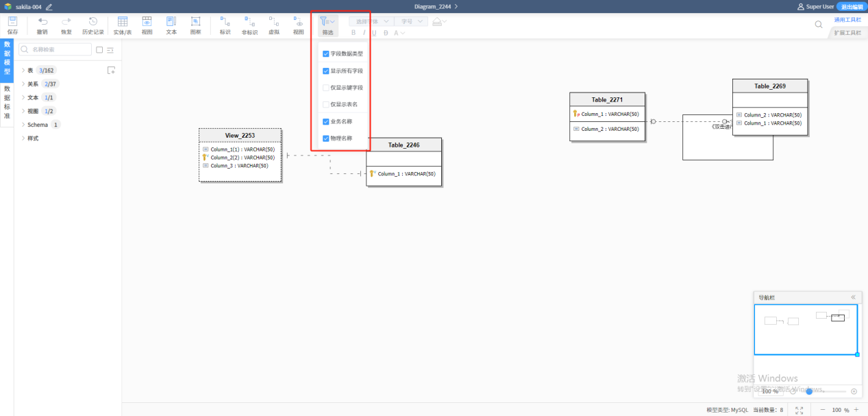Click the navigator diagram thumbnail
This screenshot has height=416, width=868.
806,330
